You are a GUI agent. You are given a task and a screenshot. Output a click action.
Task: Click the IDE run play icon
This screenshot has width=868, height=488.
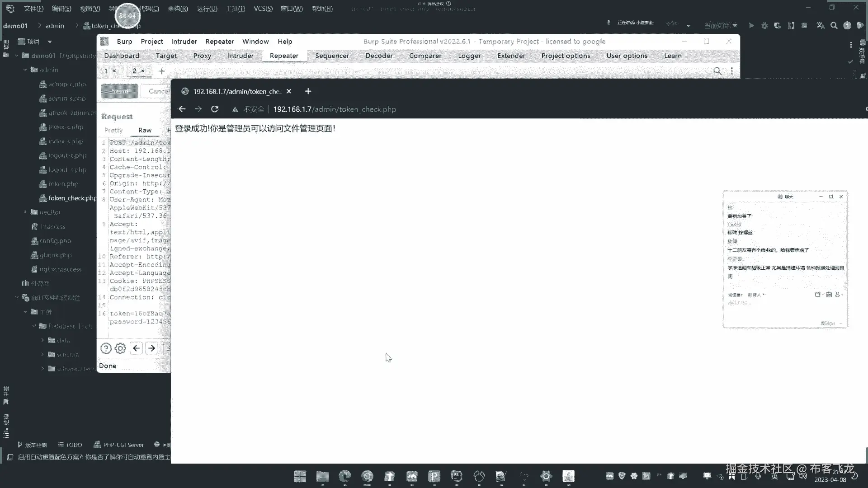click(751, 26)
